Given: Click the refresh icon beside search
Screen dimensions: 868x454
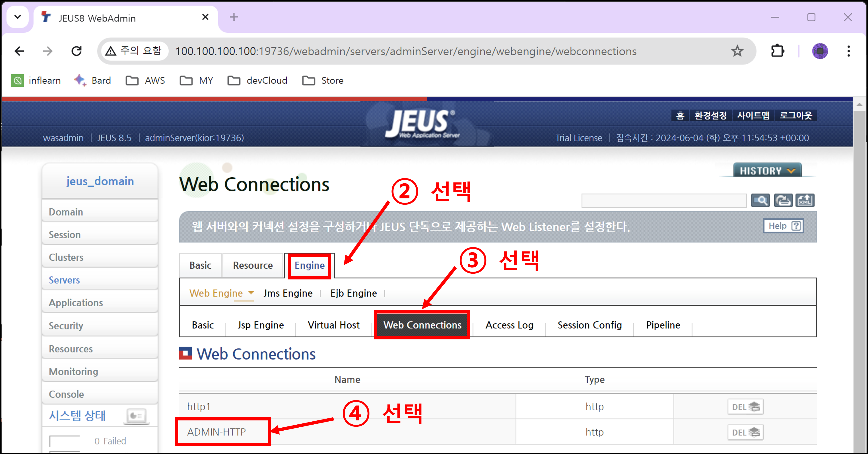Looking at the screenshot, I should [x=782, y=201].
